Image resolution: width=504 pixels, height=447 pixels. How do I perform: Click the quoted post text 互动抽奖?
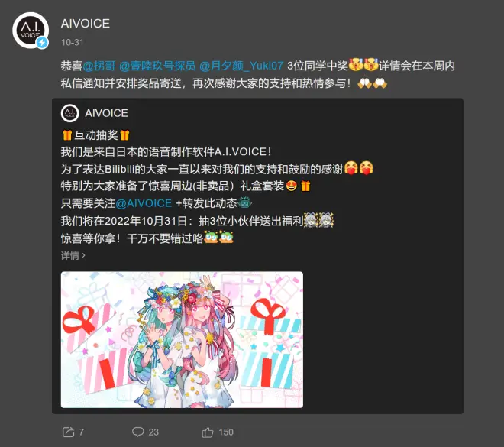tap(96, 135)
